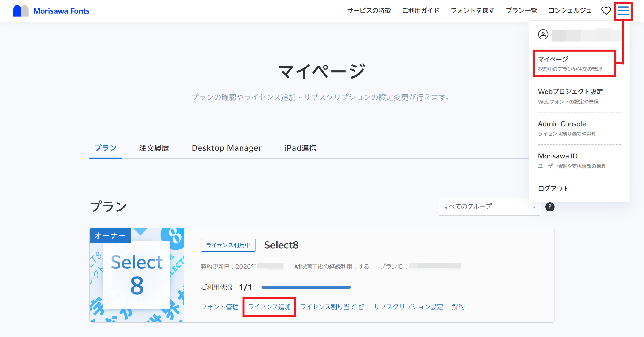Select the Select8 plan artwork thumbnail

pyautogui.click(x=137, y=275)
